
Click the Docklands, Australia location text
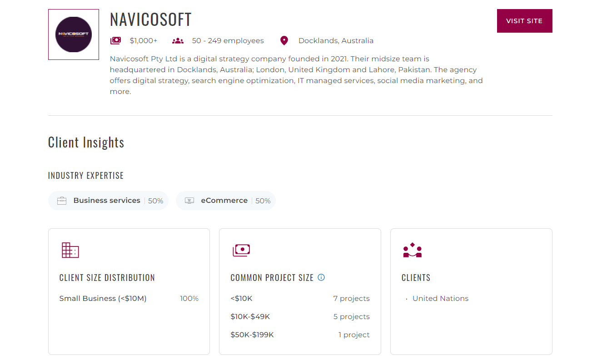(x=336, y=41)
